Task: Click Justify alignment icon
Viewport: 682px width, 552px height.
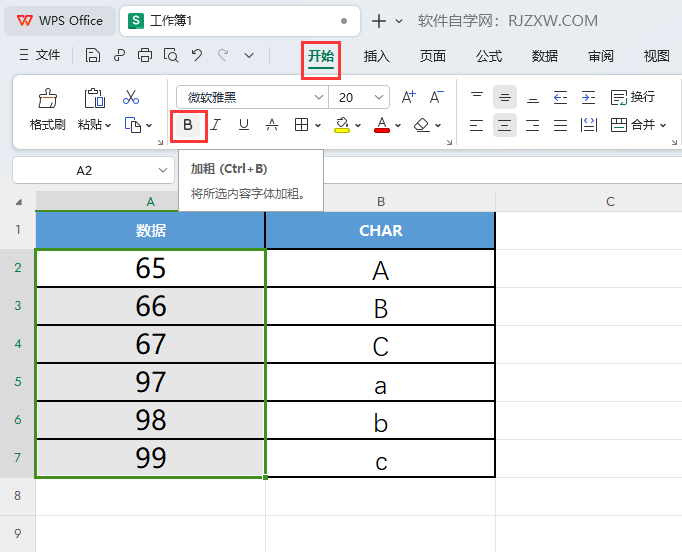Action: click(x=560, y=125)
